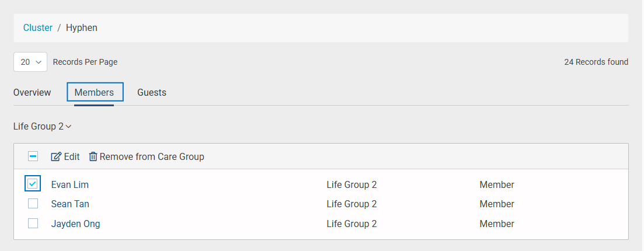Click the Edit pencil icon
This screenshot has height=251, width=644.
56,156
